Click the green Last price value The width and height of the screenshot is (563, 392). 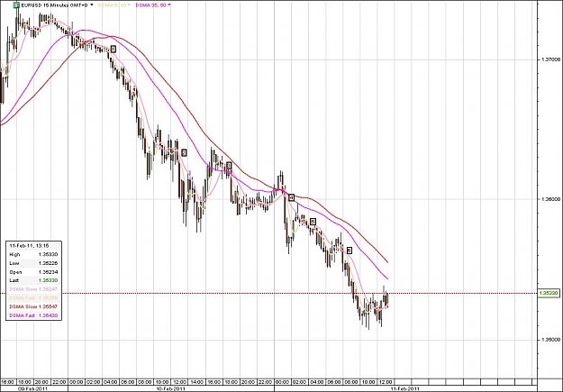tap(48, 280)
